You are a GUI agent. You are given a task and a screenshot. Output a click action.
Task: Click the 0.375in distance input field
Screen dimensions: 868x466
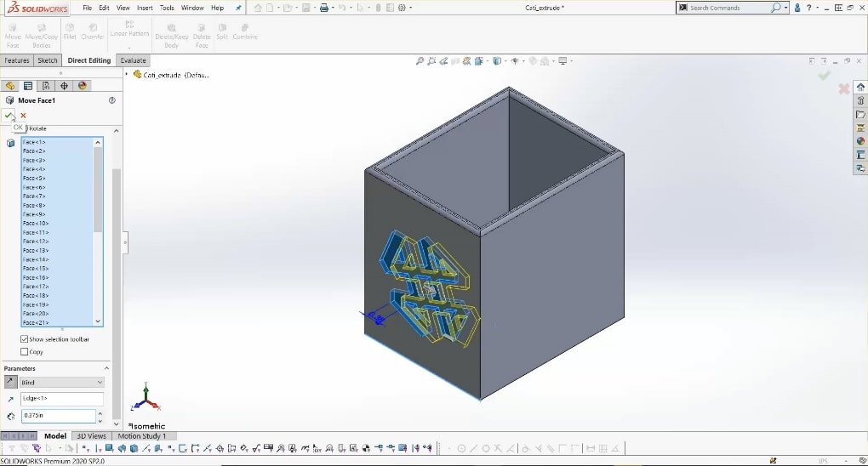56,416
